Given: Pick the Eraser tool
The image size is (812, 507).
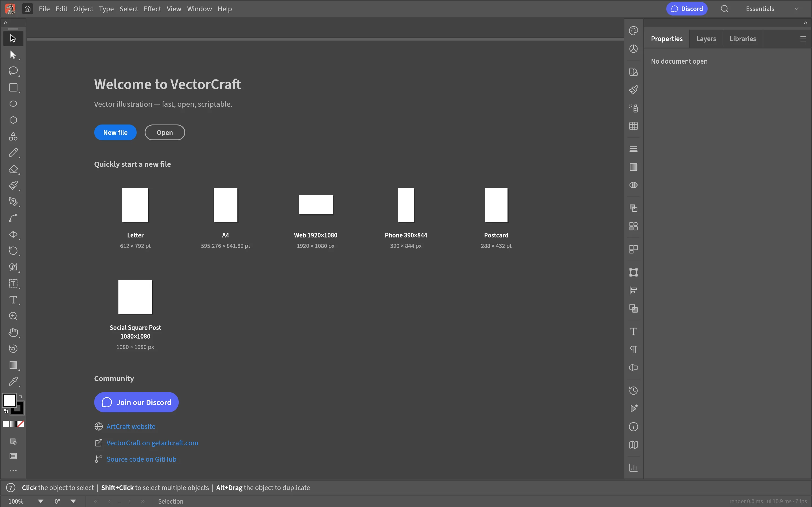Looking at the screenshot, I should tap(13, 169).
